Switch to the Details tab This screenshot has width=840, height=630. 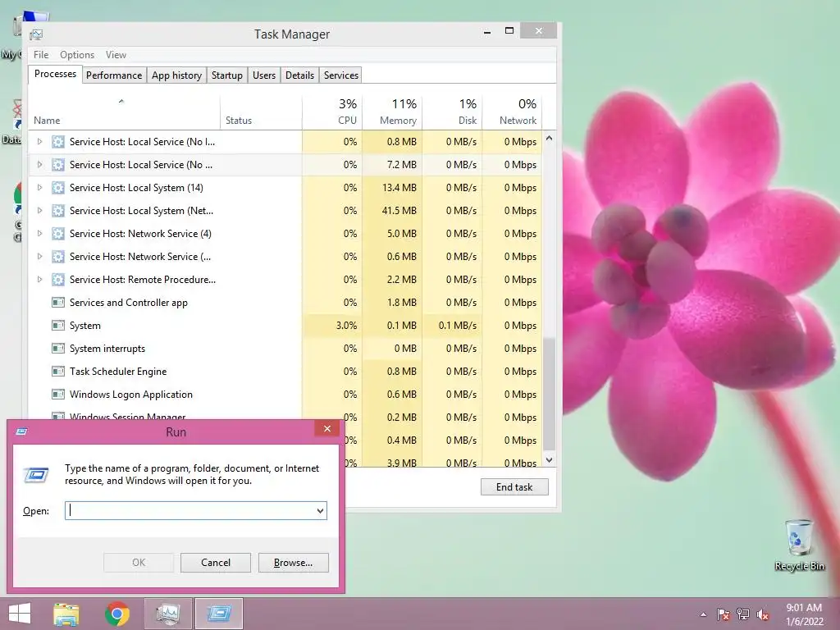point(299,75)
